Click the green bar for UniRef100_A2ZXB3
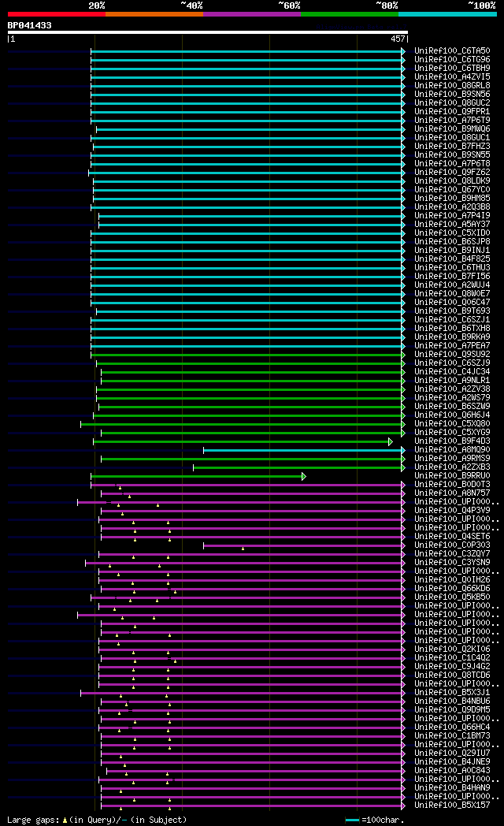This screenshot has height=826, width=504. point(298,468)
